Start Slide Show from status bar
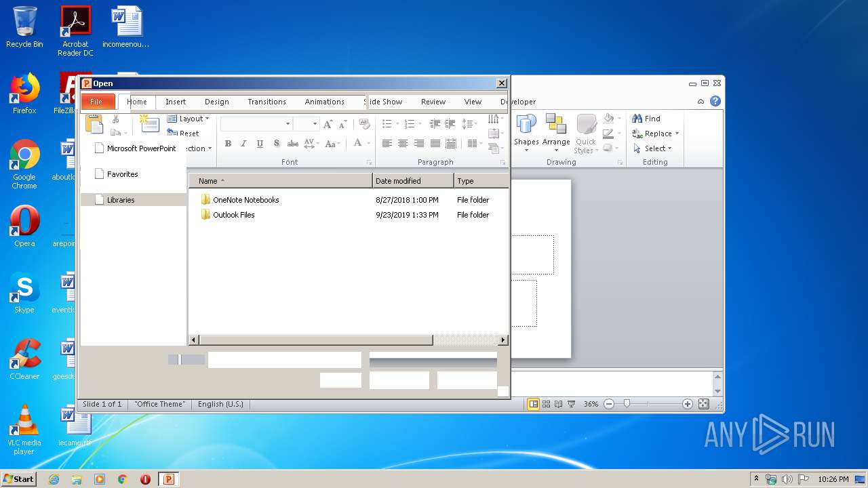Image resolution: width=868 pixels, height=488 pixels. tap(572, 404)
